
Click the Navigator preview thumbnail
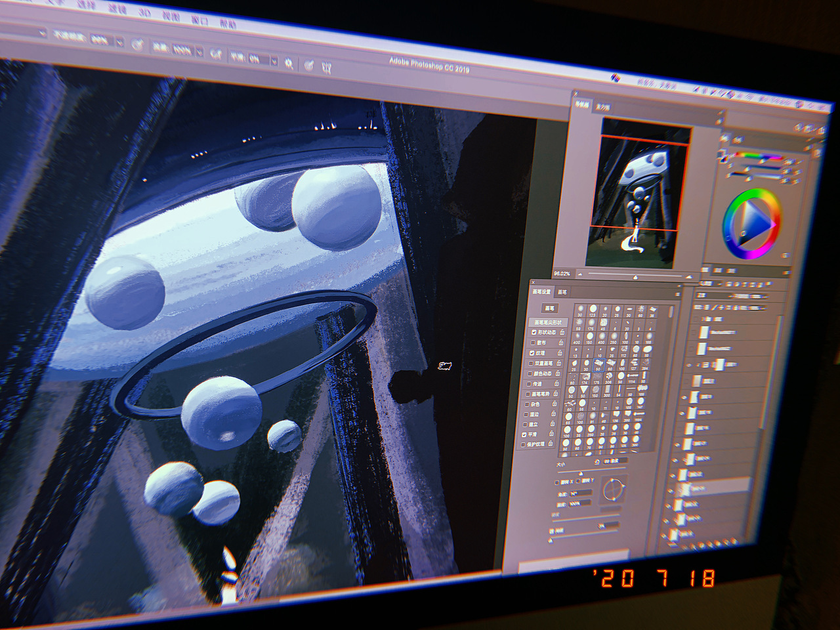click(x=639, y=193)
